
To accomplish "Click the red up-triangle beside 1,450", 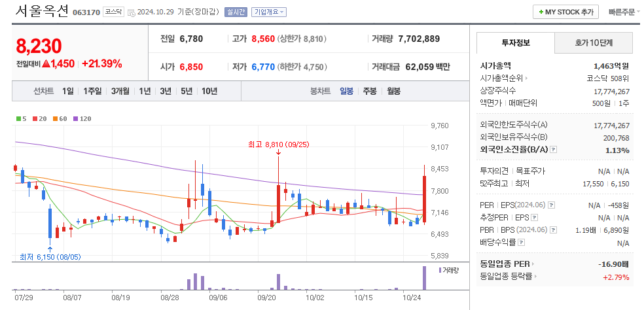I will pos(46,63).
